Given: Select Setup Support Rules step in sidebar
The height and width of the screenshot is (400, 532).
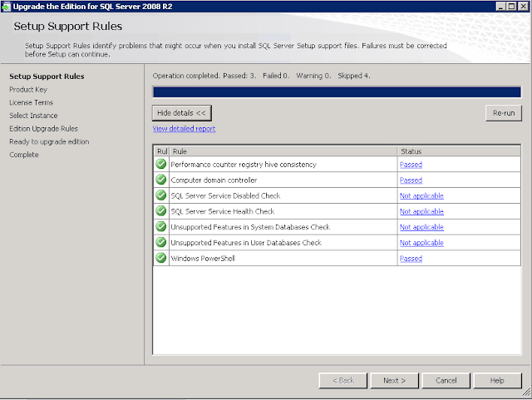Looking at the screenshot, I should pos(47,77).
